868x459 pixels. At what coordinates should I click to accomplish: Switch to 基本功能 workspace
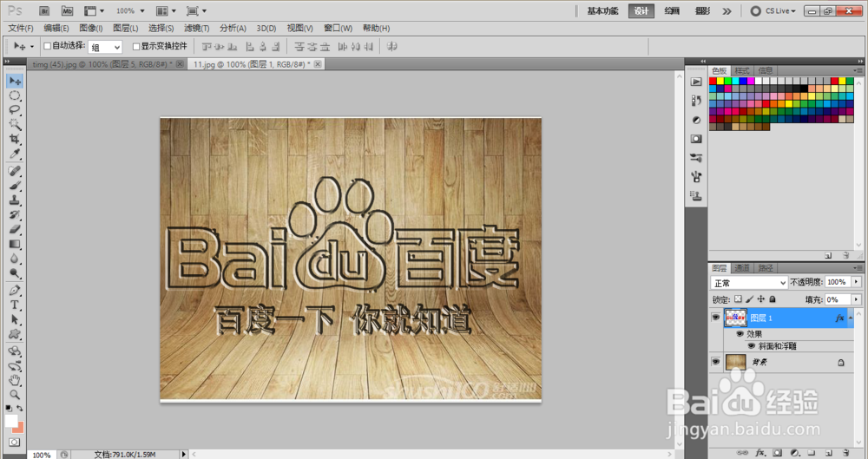click(x=603, y=11)
